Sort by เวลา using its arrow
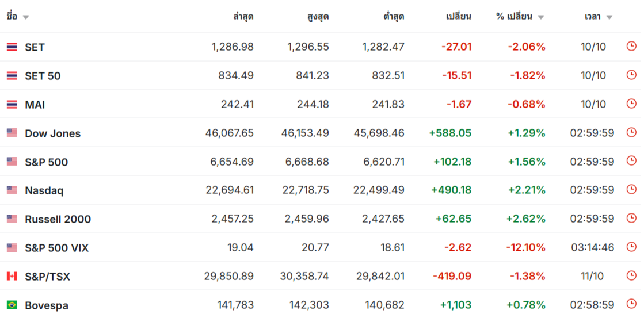The width and height of the screenshot is (644, 314). tap(609, 17)
